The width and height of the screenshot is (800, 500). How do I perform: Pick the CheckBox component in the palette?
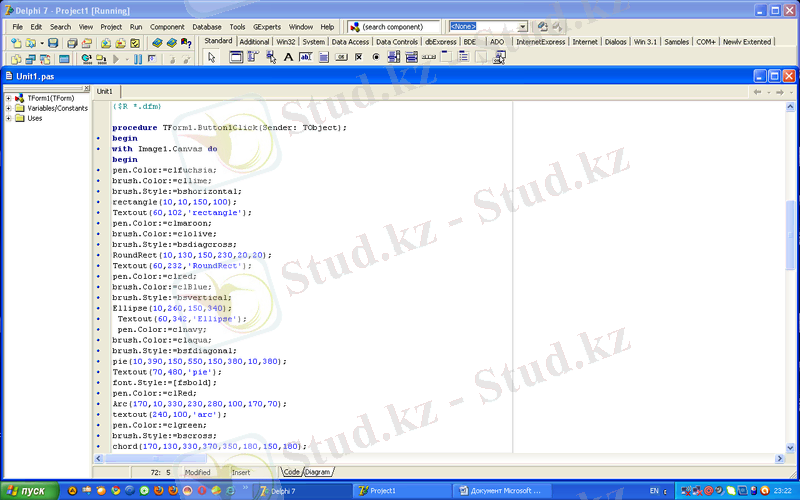(359, 57)
